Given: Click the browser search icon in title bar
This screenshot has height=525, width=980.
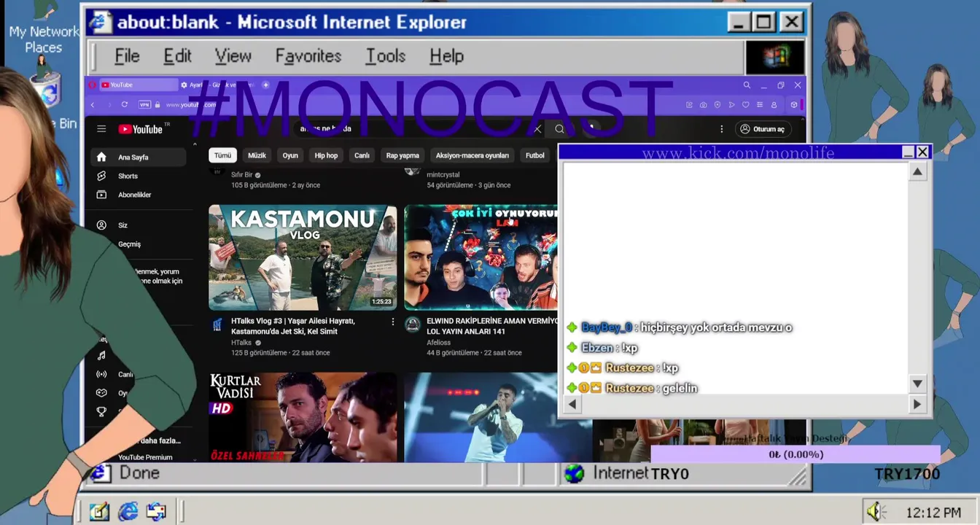Looking at the screenshot, I should pyautogui.click(x=747, y=85).
